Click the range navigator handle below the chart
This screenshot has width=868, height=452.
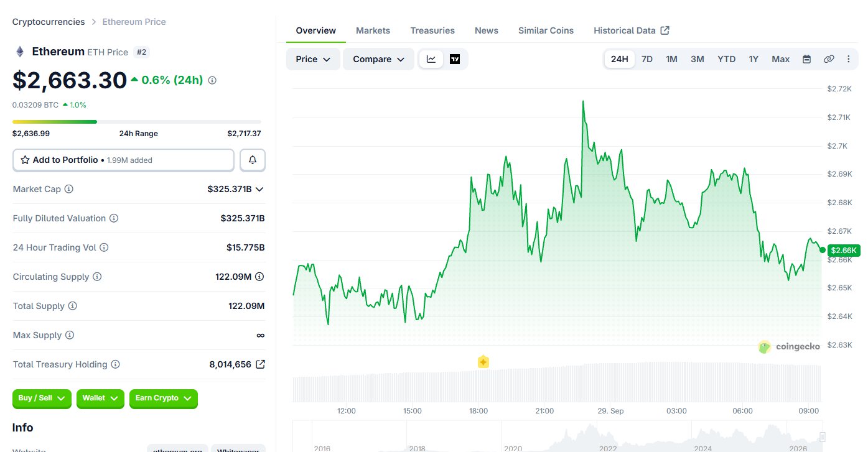tap(823, 436)
